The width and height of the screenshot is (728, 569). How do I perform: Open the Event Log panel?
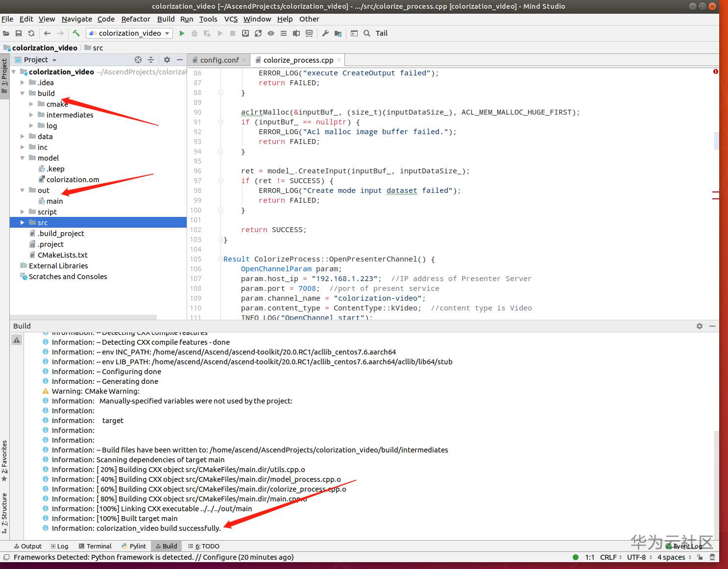[684, 546]
